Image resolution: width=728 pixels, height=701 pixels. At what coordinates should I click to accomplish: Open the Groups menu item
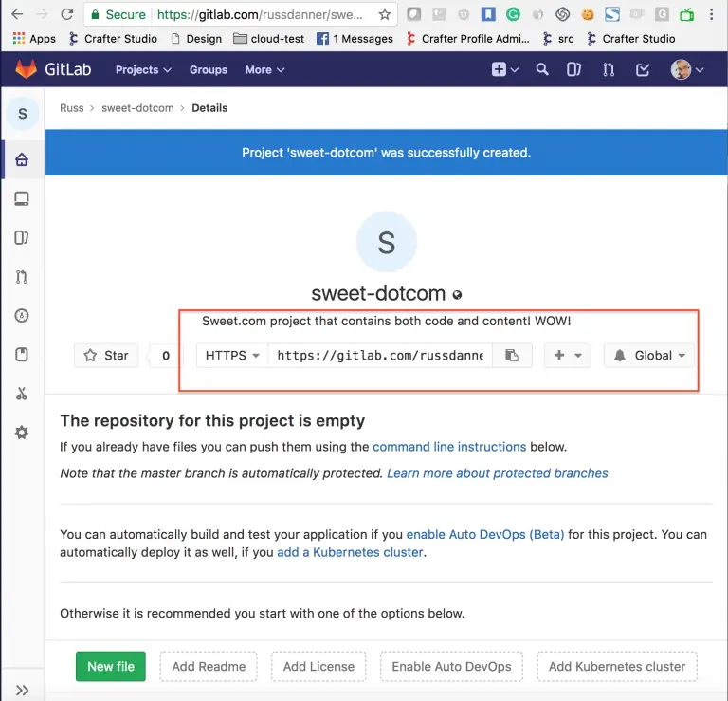[x=208, y=69]
